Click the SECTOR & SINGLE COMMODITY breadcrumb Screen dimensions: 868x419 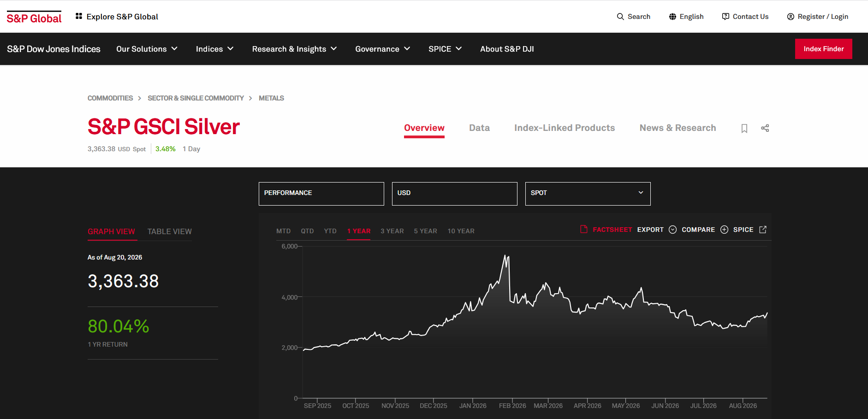[x=196, y=98]
